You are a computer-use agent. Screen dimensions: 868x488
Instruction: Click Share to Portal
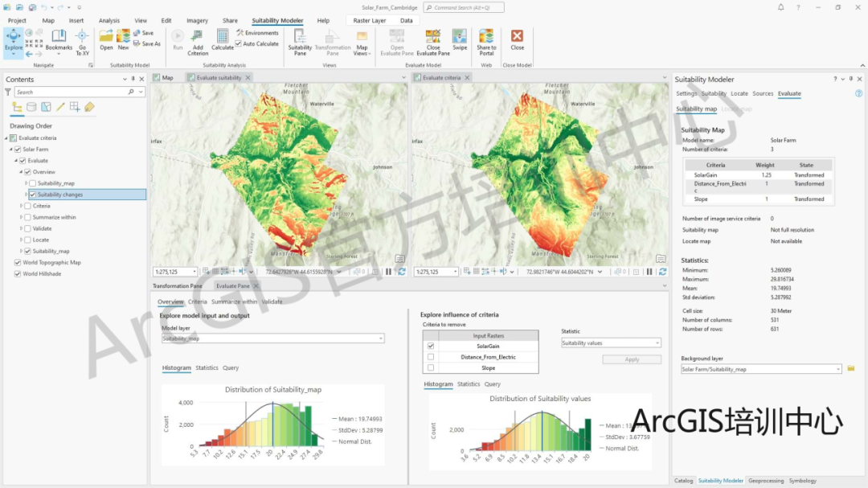[x=486, y=42]
